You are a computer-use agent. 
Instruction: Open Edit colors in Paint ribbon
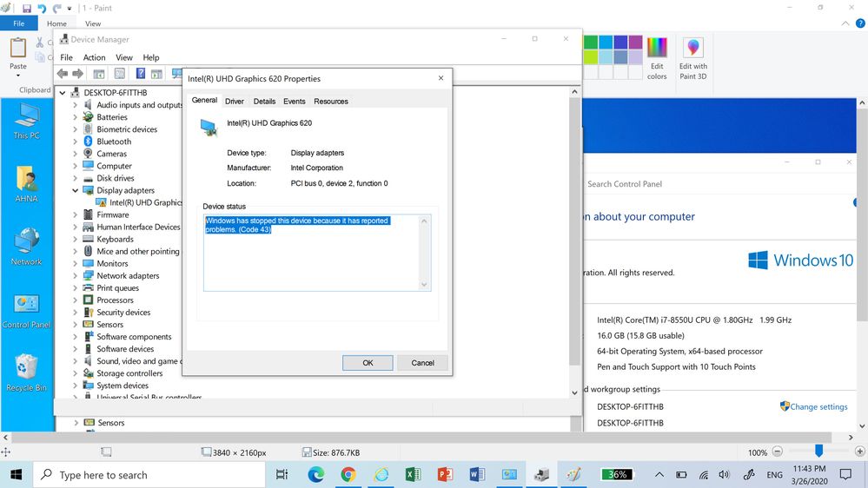[657, 59]
